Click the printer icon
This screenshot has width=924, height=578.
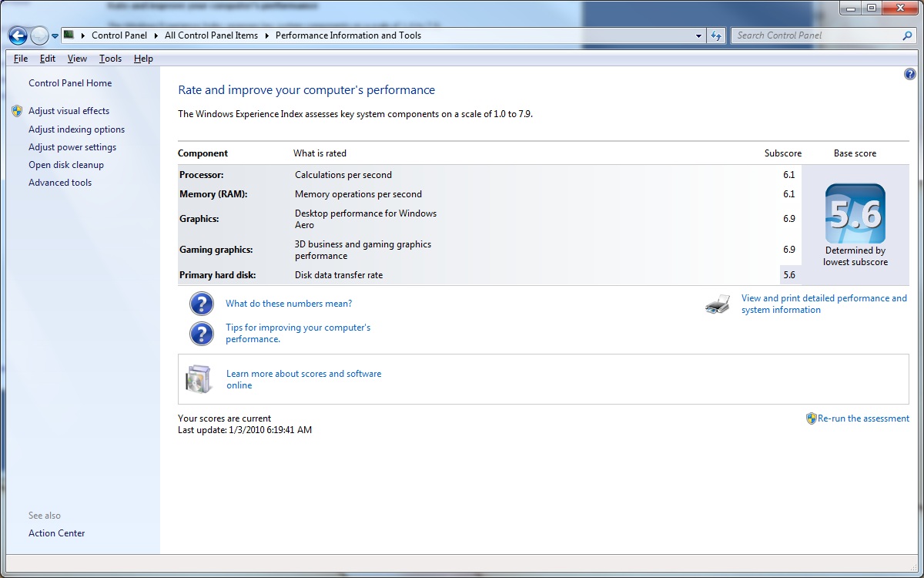point(717,304)
